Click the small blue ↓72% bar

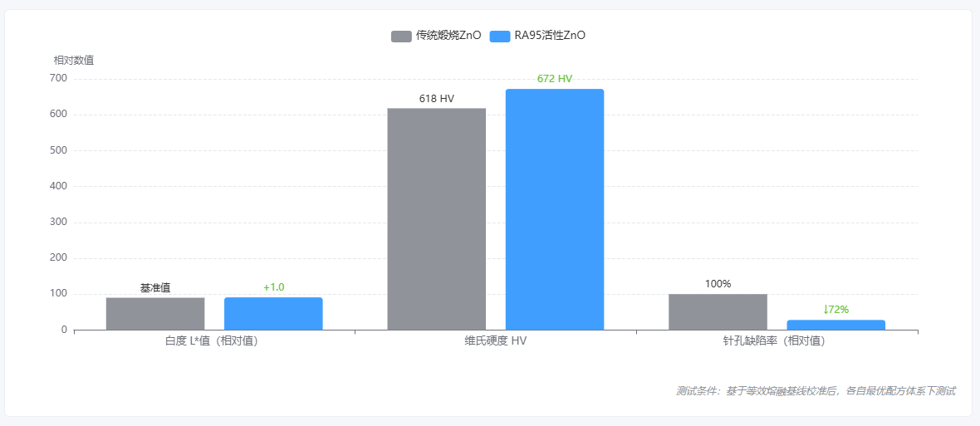(x=835, y=325)
